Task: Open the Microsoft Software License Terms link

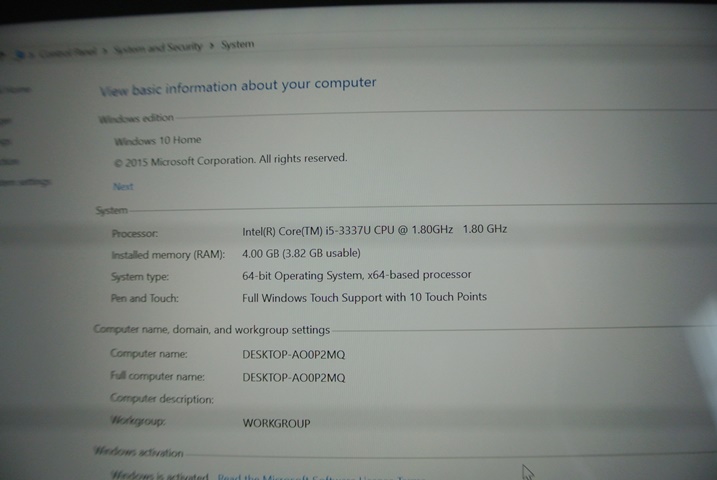Action: click(320, 476)
